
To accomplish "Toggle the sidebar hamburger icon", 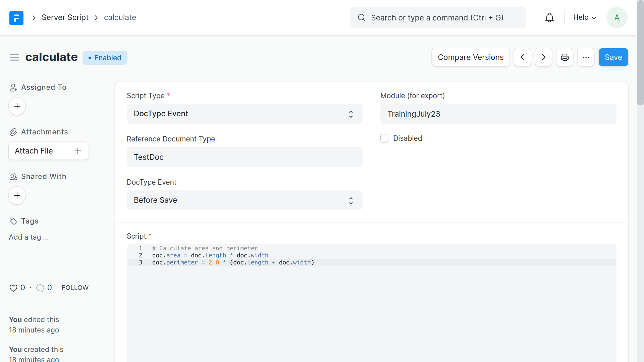I will pyautogui.click(x=14, y=57).
